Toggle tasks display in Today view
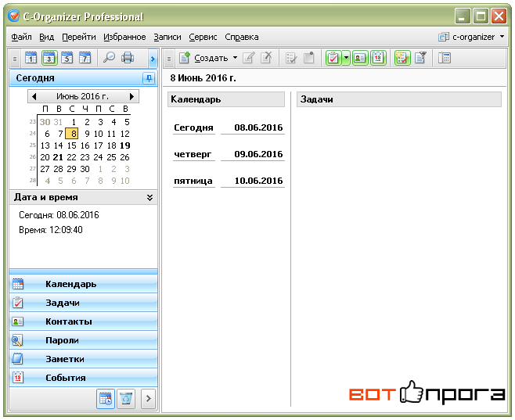Screen dimensions: 515x420 (x=333, y=58)
